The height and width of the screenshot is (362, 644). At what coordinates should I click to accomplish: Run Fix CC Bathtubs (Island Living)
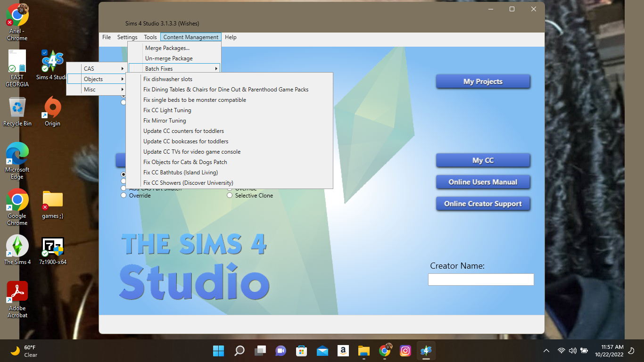point(230,173)
